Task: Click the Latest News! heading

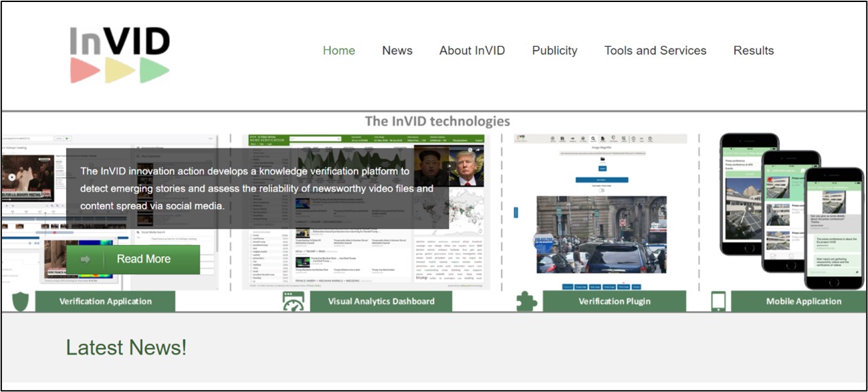Action: tap(126, 348)
